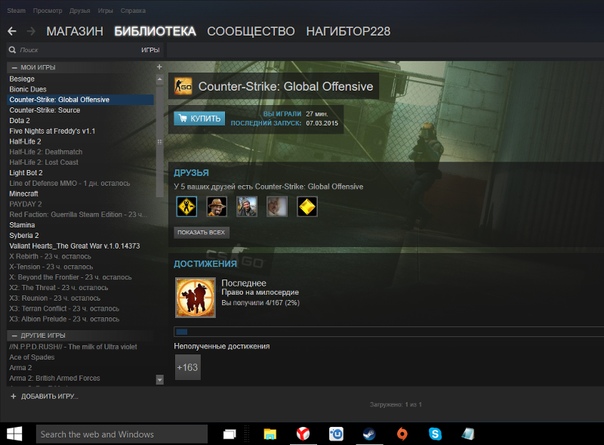604x445 pixels.
Task: Open the Steam menu
Action: [x=16, y=10]
